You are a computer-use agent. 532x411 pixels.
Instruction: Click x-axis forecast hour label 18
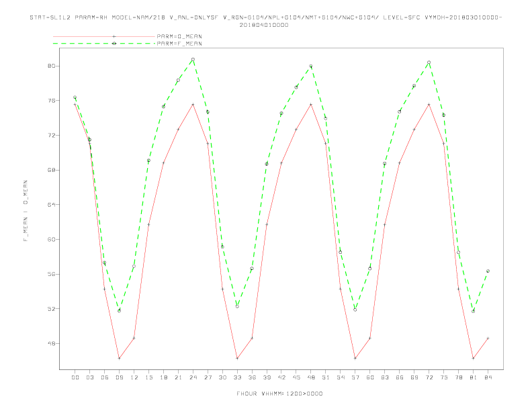163,377
